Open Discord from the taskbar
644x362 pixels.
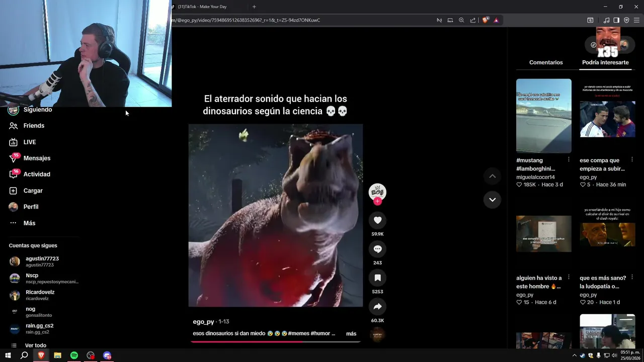(107, 355)
